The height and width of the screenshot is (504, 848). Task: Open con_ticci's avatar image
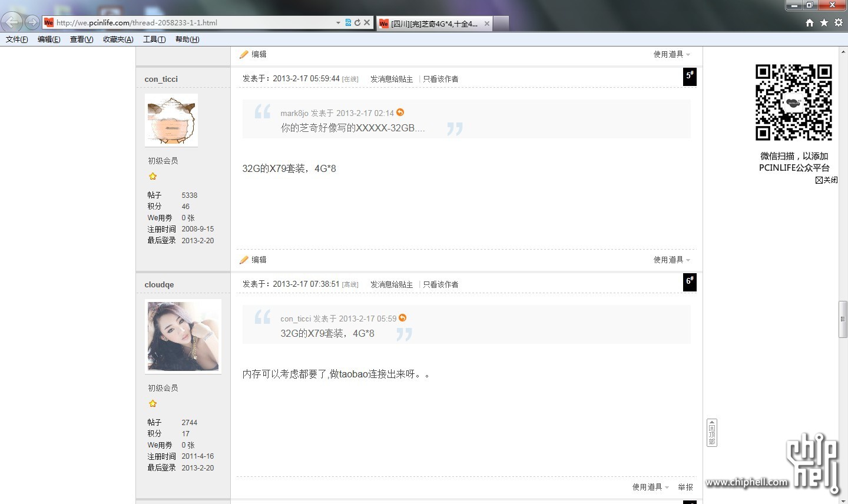[171, 120]
